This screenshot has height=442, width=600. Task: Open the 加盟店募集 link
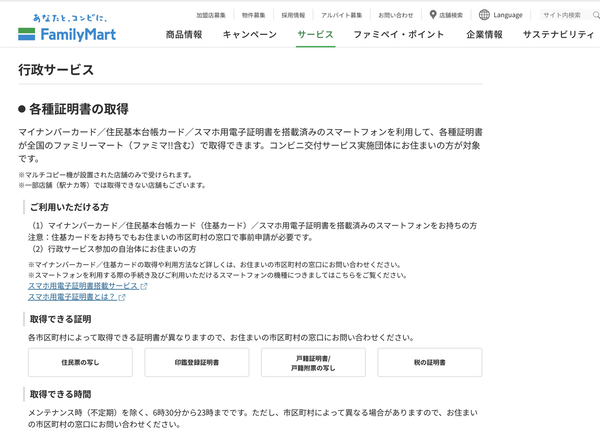click(x=211, y=15)
